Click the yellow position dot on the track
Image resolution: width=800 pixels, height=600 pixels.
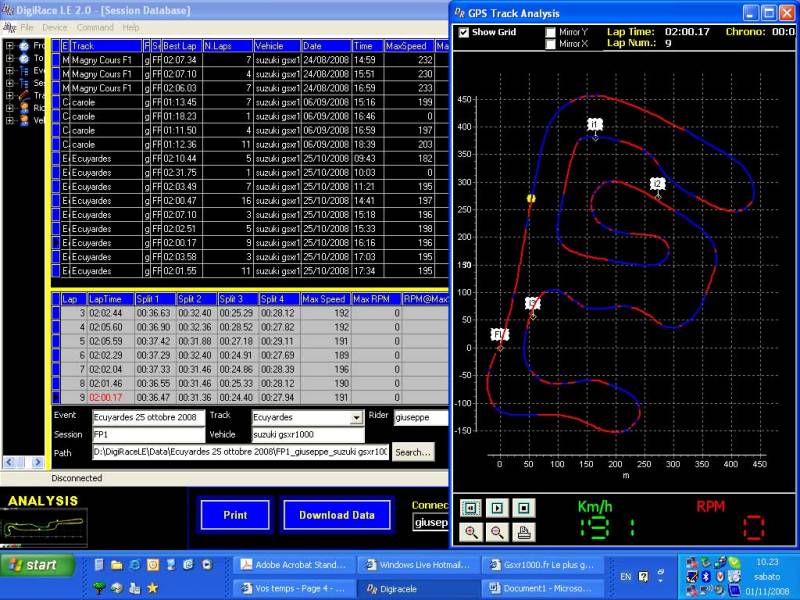tap(531, 198)
